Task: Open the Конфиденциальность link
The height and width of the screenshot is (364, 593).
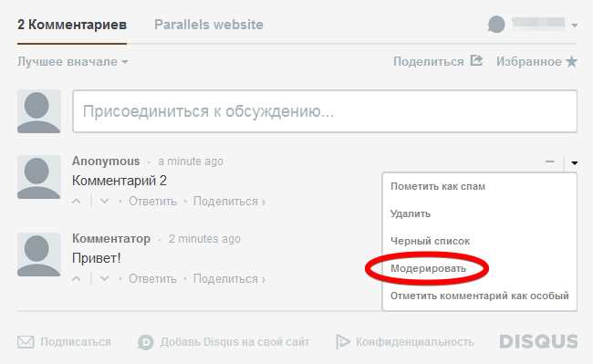Action: [414, 342]
